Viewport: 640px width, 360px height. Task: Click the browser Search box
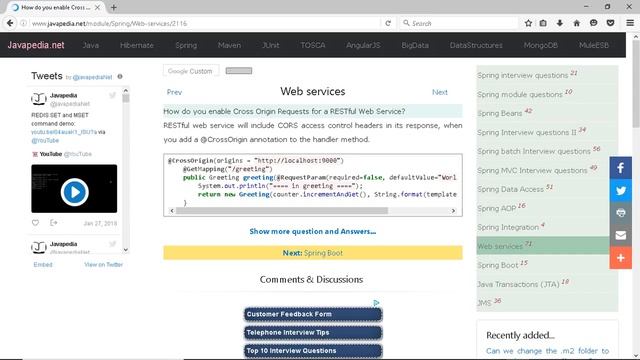tap(458, 23)
